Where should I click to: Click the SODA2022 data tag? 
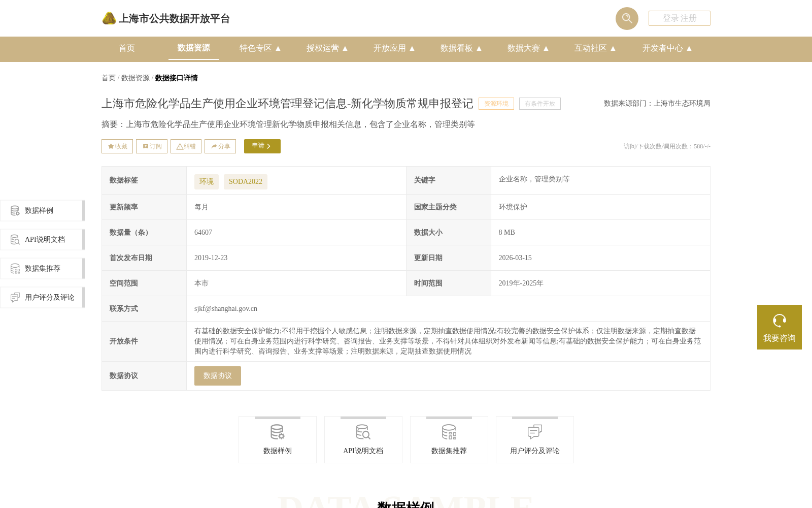tap(246, 182)
